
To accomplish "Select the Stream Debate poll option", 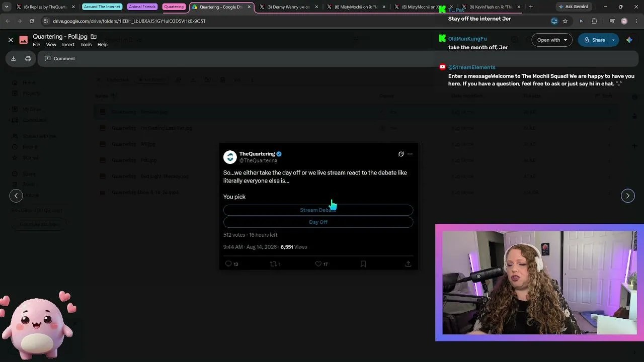I will coord(318,210).
